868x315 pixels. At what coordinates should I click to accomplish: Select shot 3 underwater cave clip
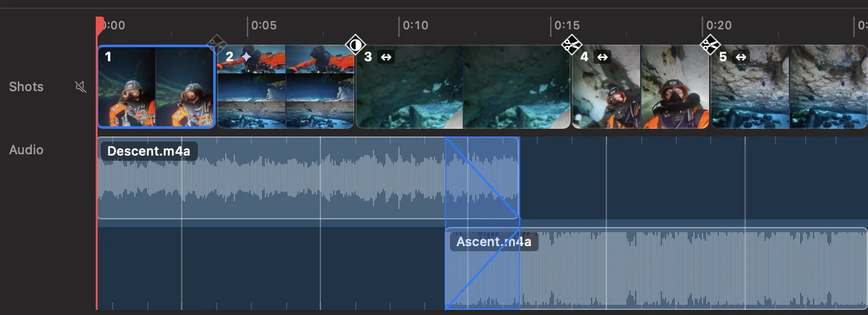tap(463, 87)
